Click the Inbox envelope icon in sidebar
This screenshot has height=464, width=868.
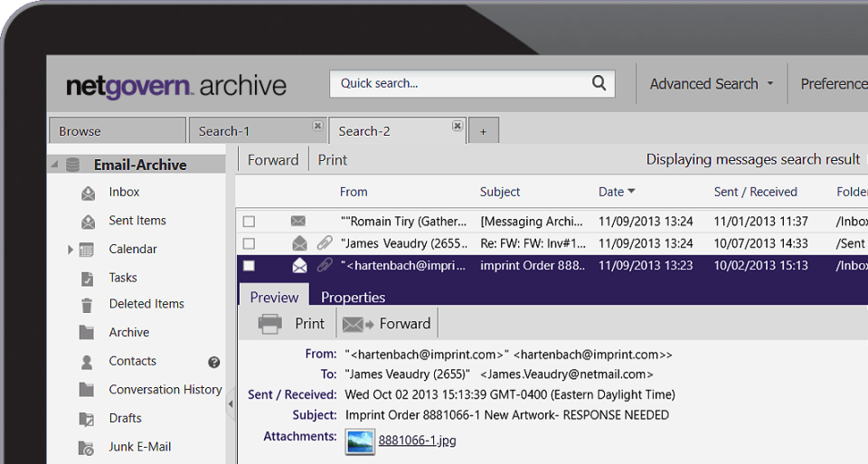(x=88, y=193)
